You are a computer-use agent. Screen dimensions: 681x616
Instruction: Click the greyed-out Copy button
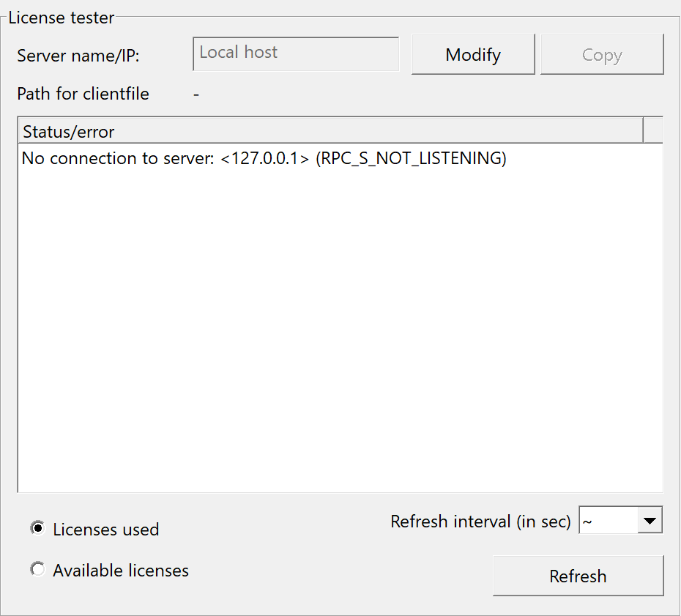(x=602, y=55)
